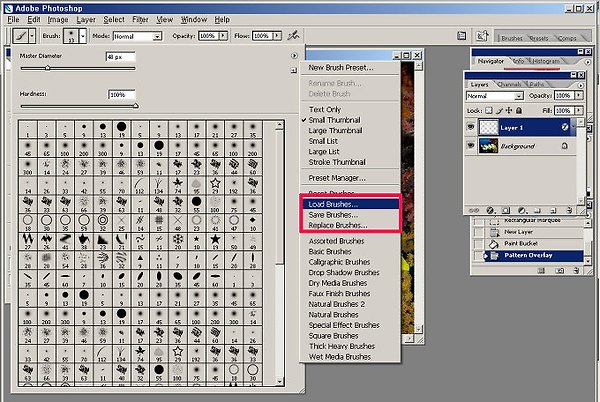
Task: Click brush list scrollbar down arrow
Action: (x=280, y=381)
